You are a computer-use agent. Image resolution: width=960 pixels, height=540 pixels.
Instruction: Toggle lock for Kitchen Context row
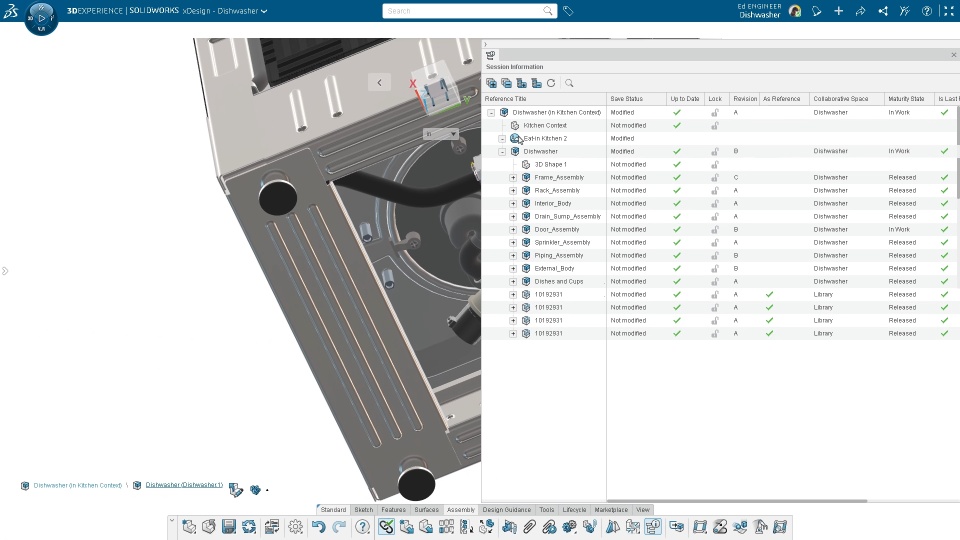click(714, 126)
